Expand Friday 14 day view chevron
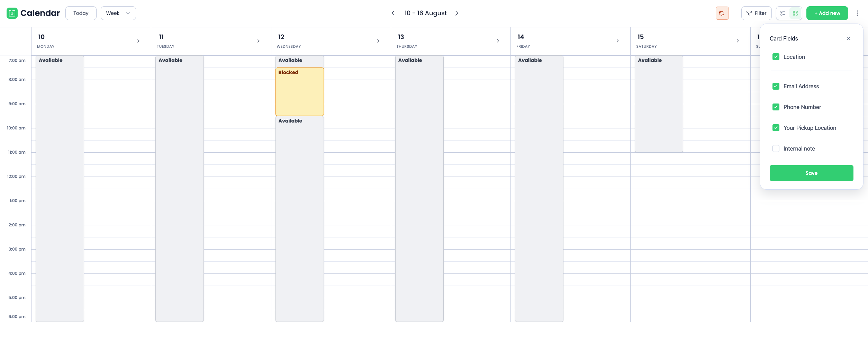The image size is (868, 360). (617, 41)
